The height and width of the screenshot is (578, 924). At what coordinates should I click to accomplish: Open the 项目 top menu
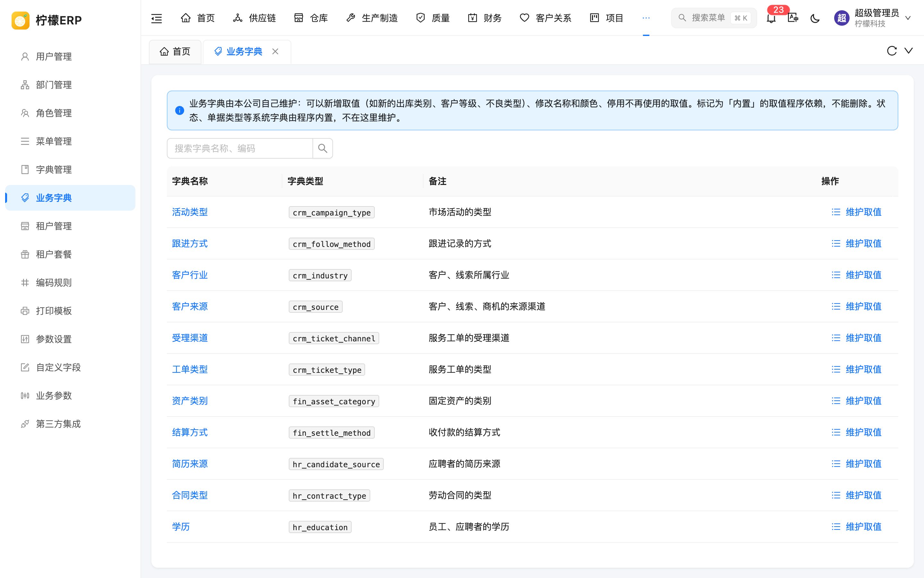pyautogui.click(x=606, y=18)
